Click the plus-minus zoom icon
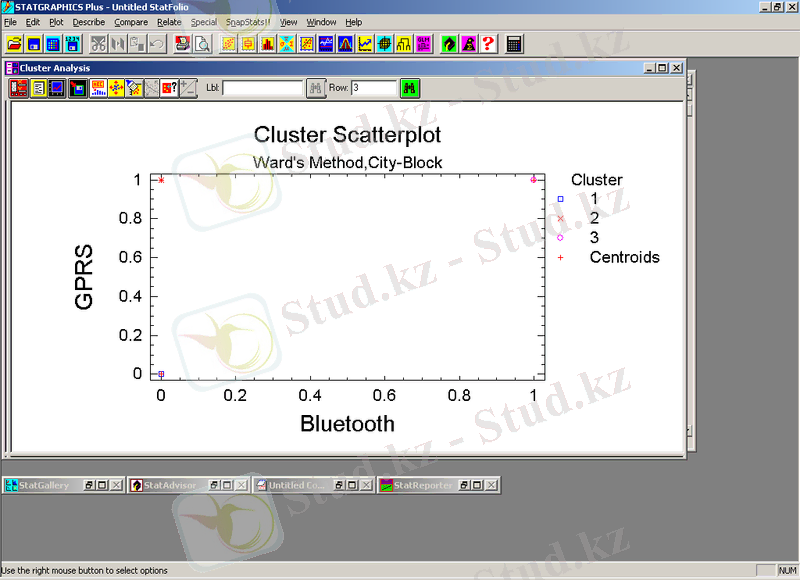This screenshot has width=800, height=580. pos(188,88)
